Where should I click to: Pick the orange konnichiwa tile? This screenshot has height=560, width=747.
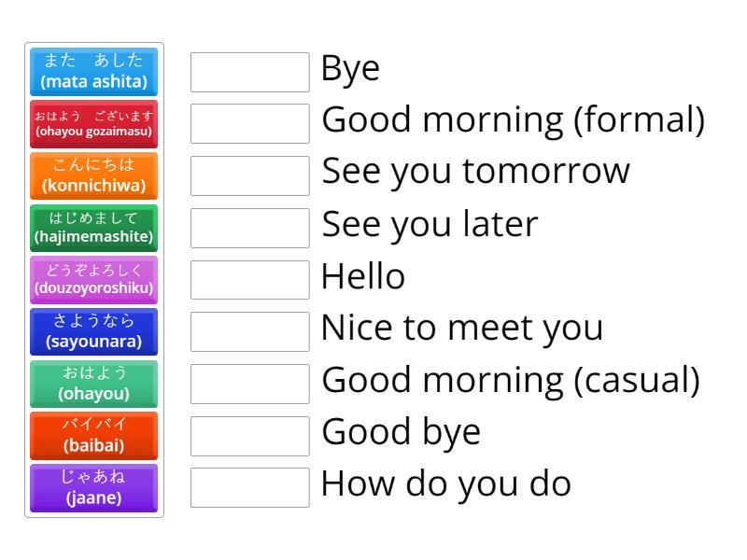[x=93, y=175]
